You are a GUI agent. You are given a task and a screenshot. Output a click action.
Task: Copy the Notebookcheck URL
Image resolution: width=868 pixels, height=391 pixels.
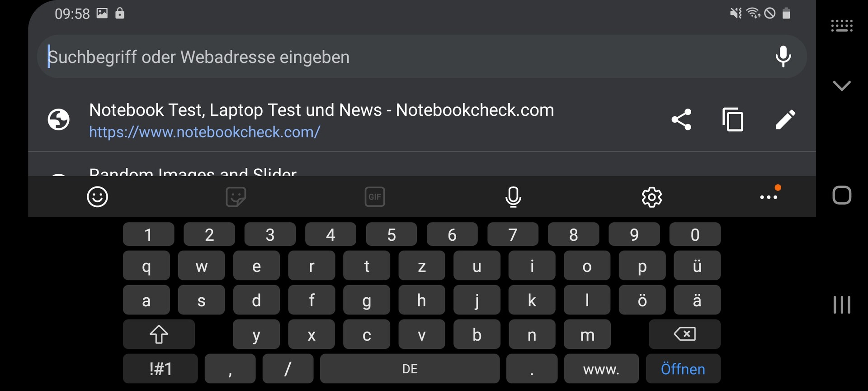tap(733, 119)
